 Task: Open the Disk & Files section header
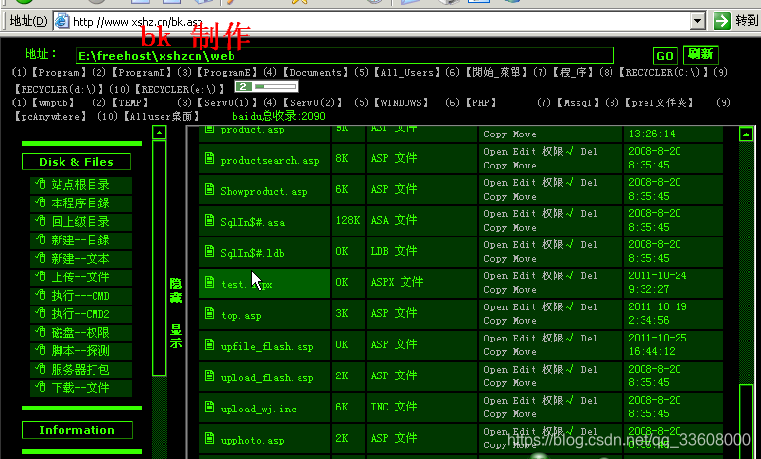pos(76,162)
